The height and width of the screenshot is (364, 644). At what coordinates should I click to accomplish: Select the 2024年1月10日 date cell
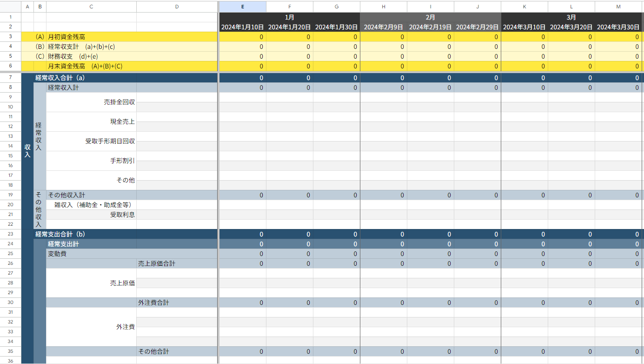tap(242, 27)
